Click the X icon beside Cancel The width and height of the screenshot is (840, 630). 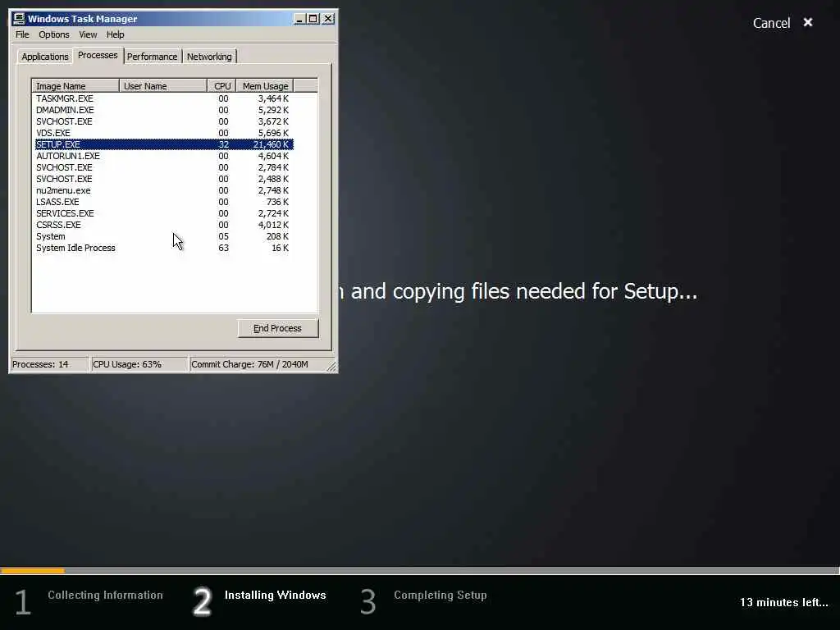(x=808, y=22)
